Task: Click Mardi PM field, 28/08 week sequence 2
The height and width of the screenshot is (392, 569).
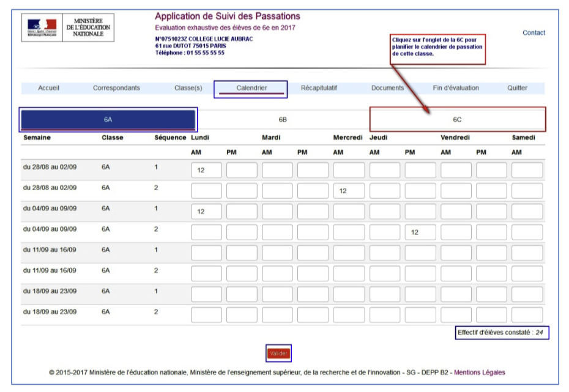Action: pyautogui.click(x=313, y=191)
